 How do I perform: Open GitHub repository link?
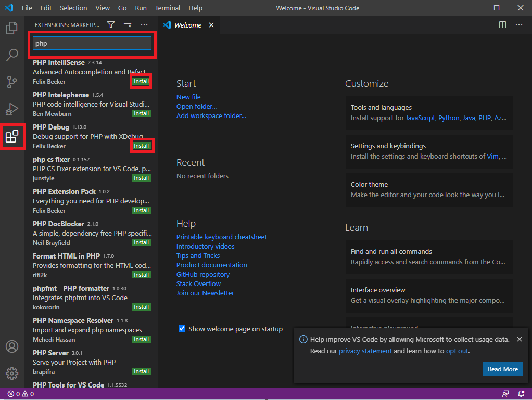point(203,275)
